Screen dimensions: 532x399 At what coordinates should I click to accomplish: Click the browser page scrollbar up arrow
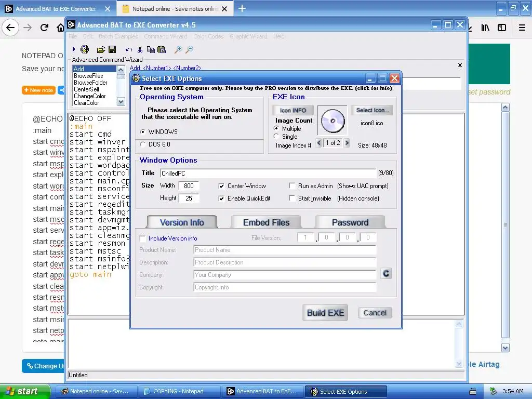click(505, 108)
